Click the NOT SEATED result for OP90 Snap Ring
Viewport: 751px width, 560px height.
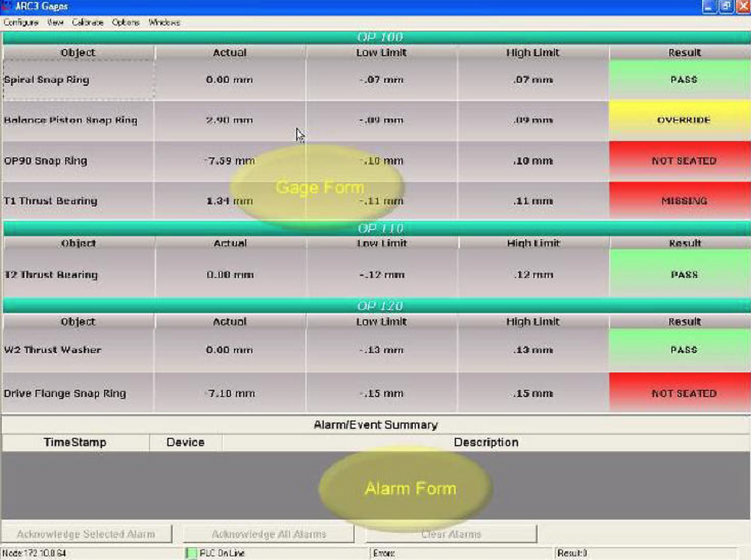tap(679, 161)
